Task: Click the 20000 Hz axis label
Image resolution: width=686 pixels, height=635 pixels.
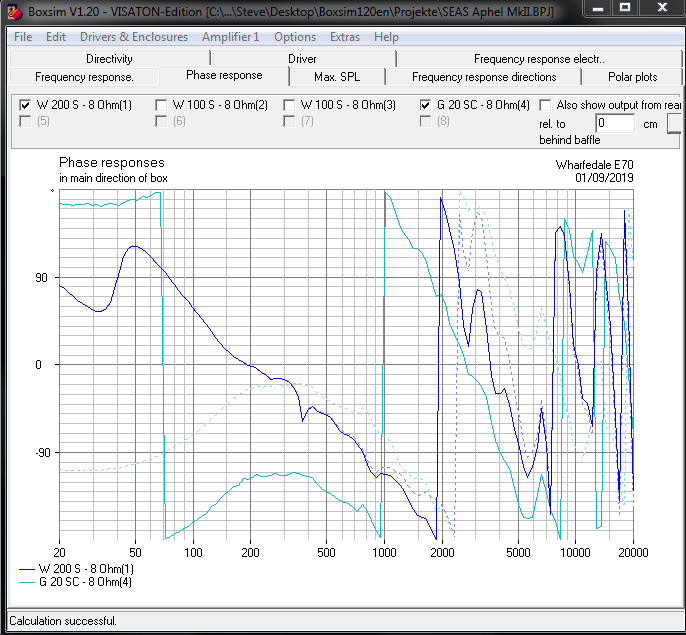Action: click(633, 553)
